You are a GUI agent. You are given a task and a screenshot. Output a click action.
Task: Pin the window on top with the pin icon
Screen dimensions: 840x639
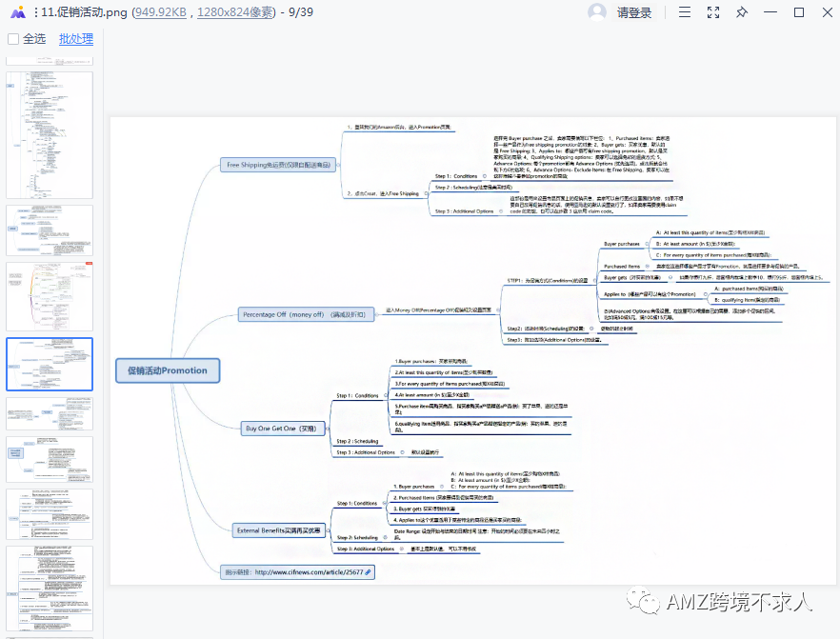[x=742, y=12]
